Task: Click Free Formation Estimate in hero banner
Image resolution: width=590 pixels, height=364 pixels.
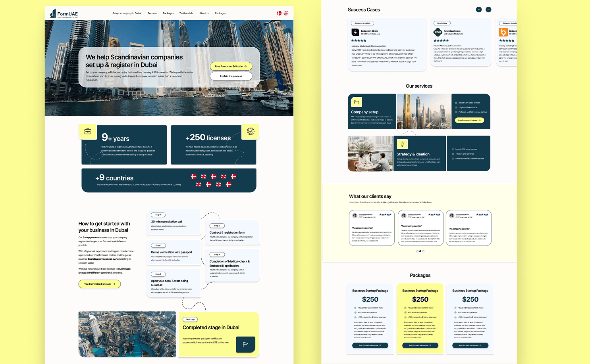Action: [x=231, y=66]
